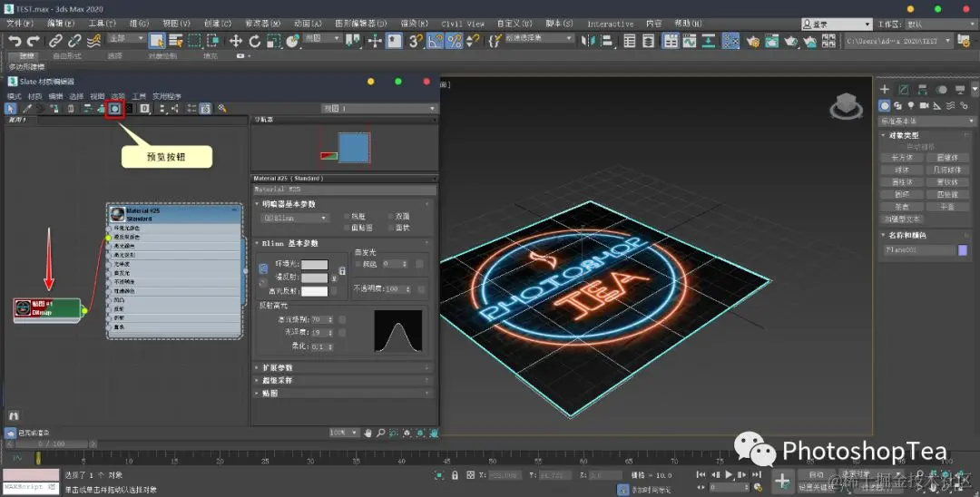Toggle the 3D Snaps icon
This screenshot has width=980, height=497.
[x=416, y=41]
